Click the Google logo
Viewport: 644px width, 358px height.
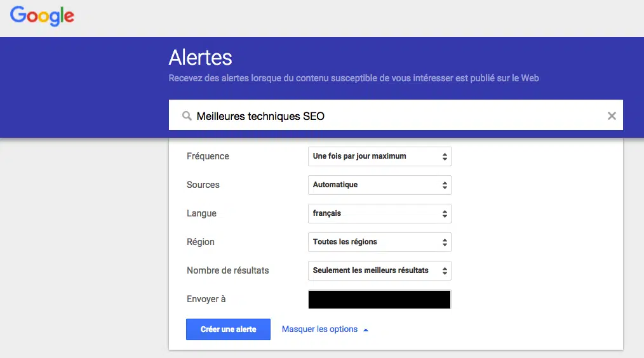click(42, 16)
